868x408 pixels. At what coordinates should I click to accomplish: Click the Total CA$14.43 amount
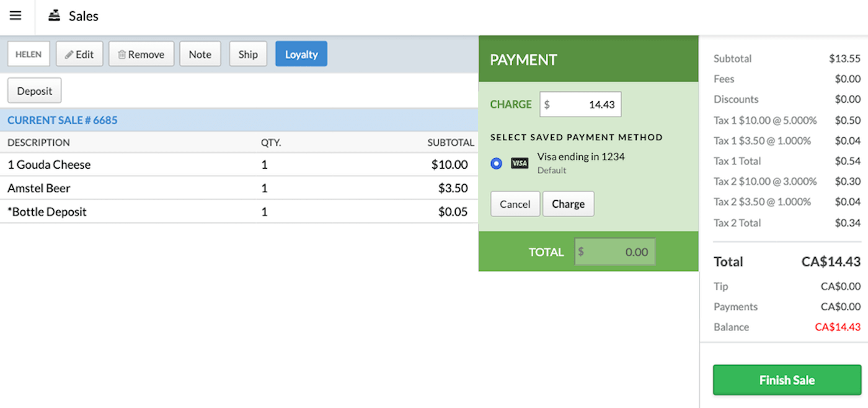tap(831, 262)
